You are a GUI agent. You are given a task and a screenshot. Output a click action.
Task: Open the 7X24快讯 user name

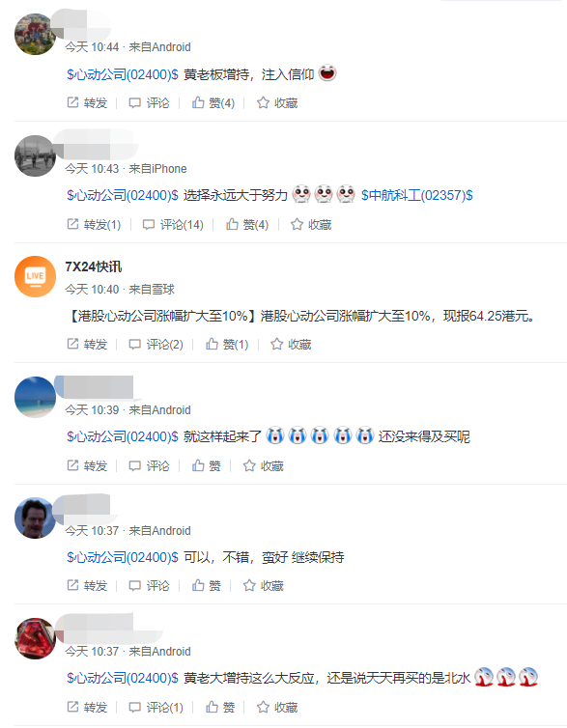click(x=94, y=266)
